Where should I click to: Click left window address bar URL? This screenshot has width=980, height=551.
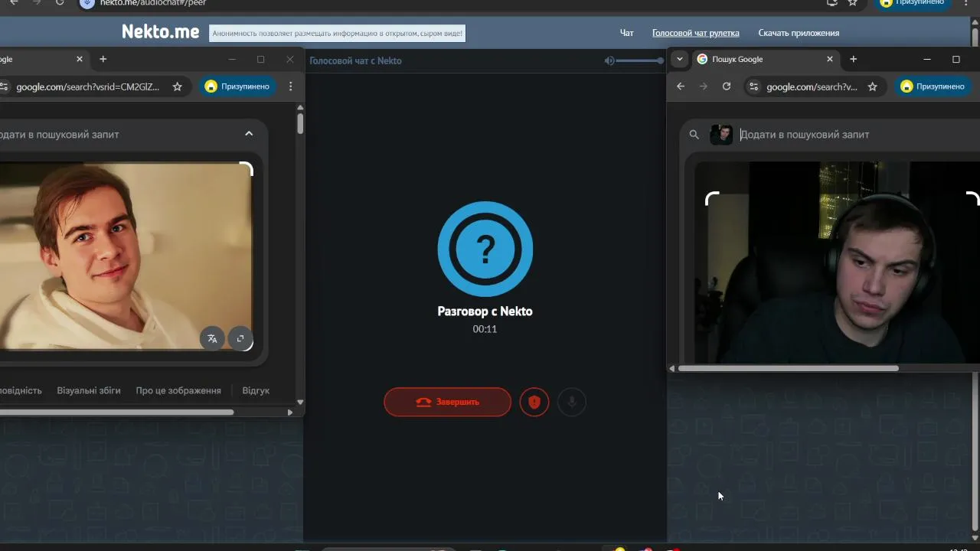(88, 86)
